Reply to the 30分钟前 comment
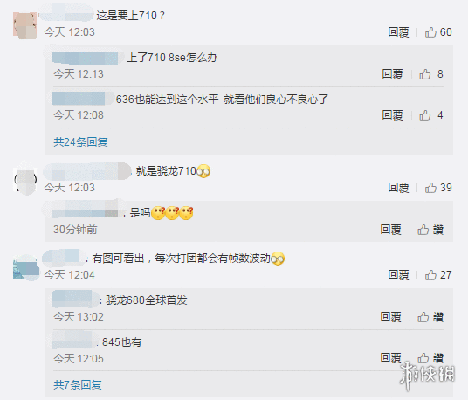Image resolution: width=468 pixels, height=400 pixels. (391, 229)
